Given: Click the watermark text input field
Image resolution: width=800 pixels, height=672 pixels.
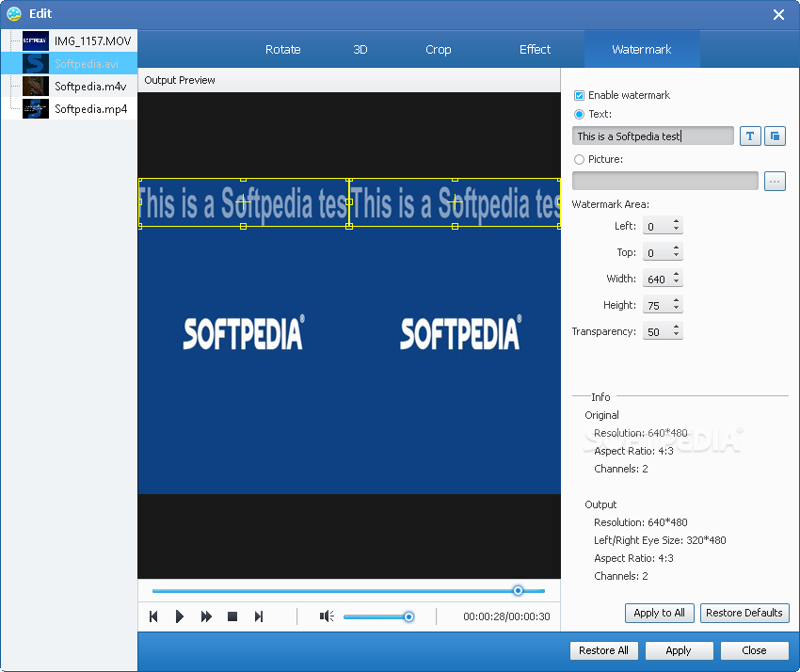Looking at the screenshot, I should (x=653, y=136).
